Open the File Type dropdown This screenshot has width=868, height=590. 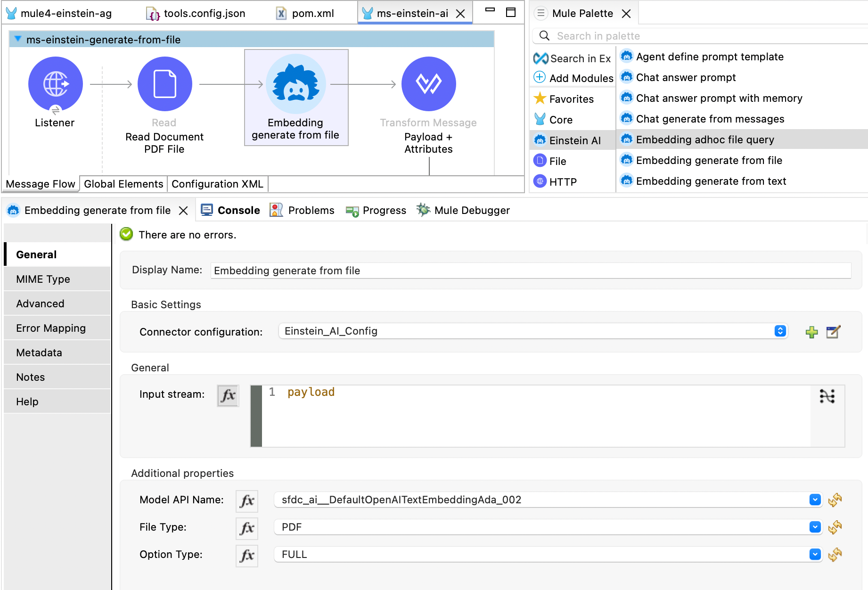[815, 527]
